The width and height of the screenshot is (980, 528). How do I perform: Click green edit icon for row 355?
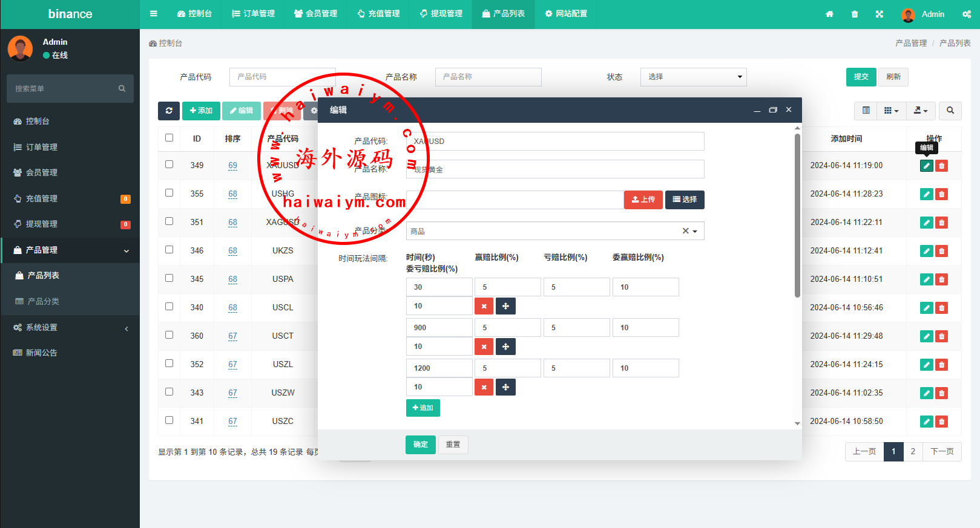click(926, 194)
